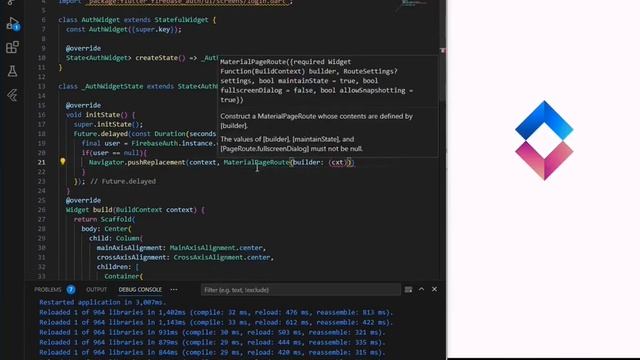Open the Flutter sidebar icon
Screen dimensions: 640x360
point(13,95)
